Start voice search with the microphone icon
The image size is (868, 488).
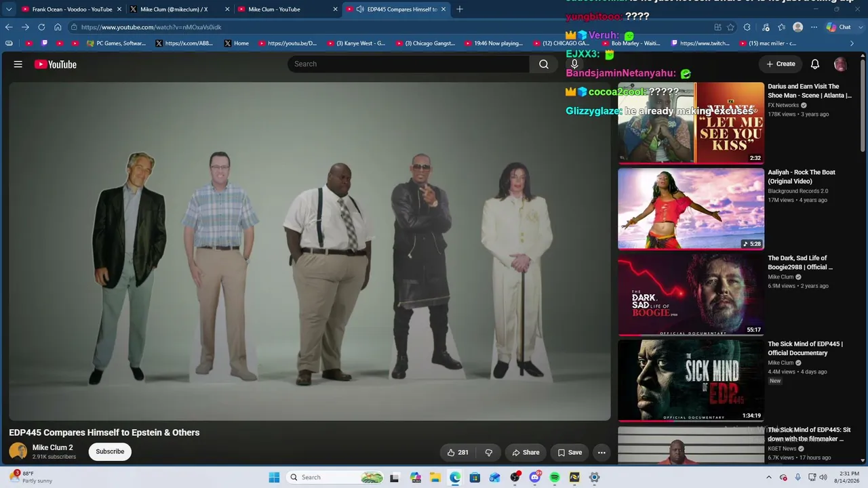pyautogui.click(x=574, y=64)
